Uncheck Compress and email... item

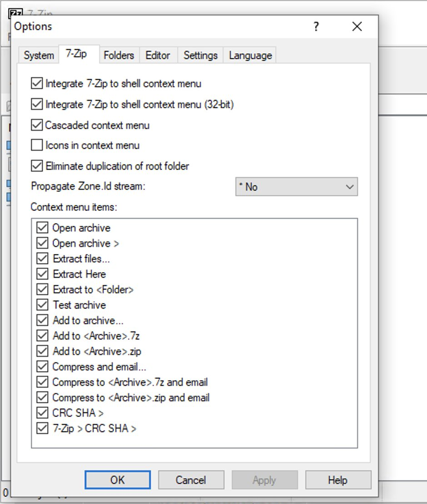tap(42, 366)
